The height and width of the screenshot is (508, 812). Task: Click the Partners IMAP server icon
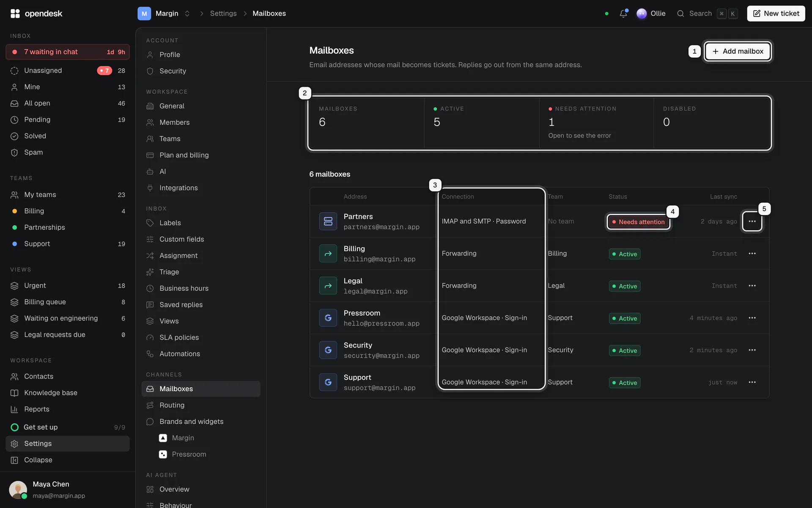tap(328, 221)
